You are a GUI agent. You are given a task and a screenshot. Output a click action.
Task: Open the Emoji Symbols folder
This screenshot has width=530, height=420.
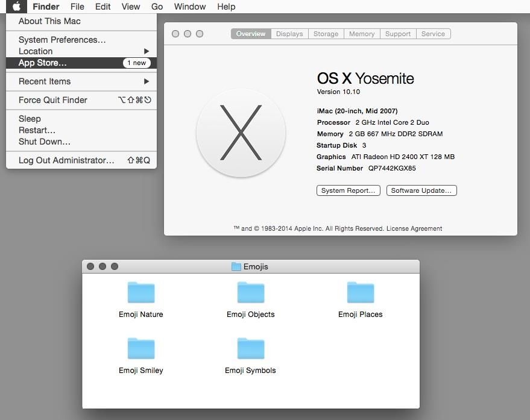pos(250,348)
